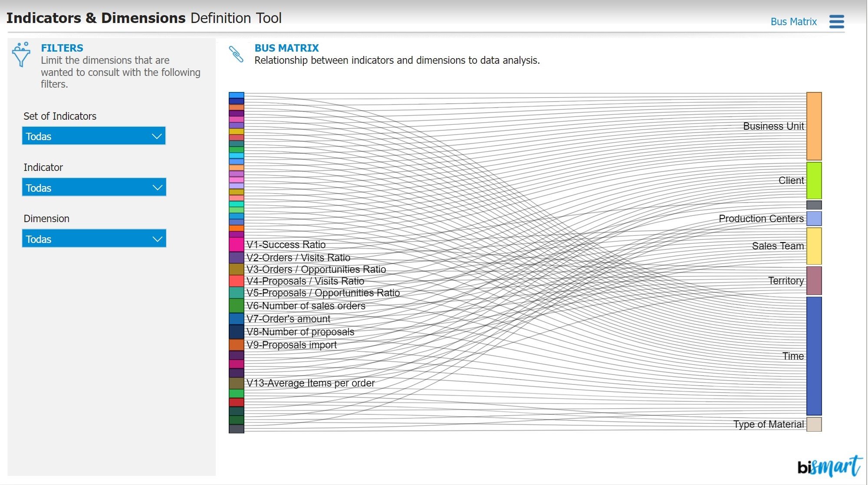Open the Bus Matrix link
868x485 pixels.
pyautogui.click(x=793, y=22)
